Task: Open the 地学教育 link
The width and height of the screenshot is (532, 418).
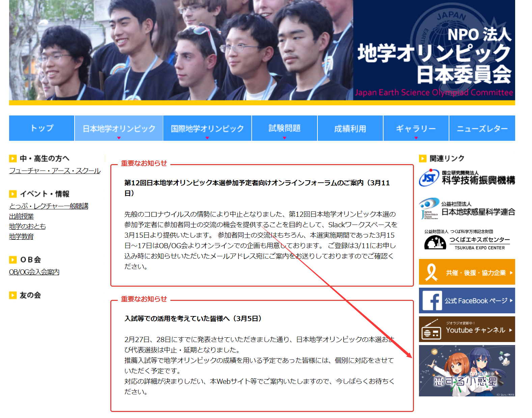Action: [21, 236]
